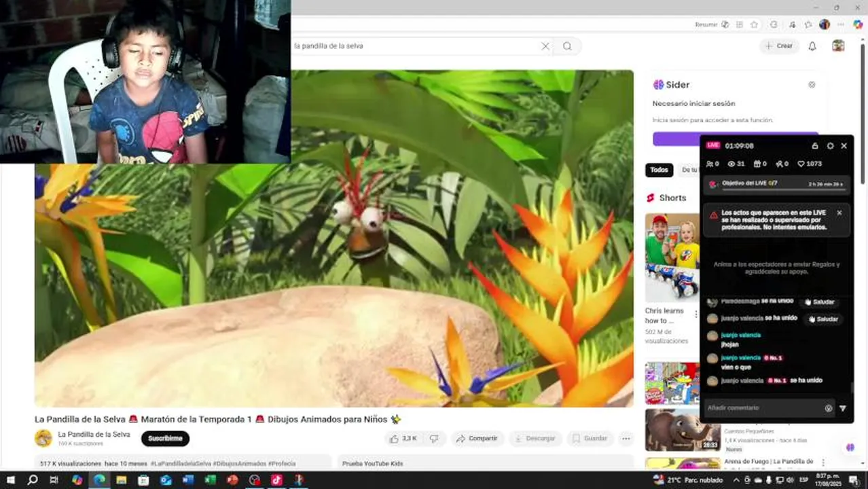Click the Resumir toolbar button in Edge
This screenshot has width=868, height=489.
[x=711, y=24]
